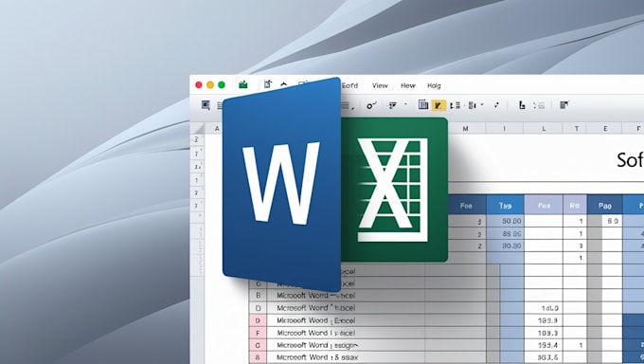Click the cell showing 189.9
Image resolution: width=644 pixels, height=364 pixels.
(x=544, y=320)
